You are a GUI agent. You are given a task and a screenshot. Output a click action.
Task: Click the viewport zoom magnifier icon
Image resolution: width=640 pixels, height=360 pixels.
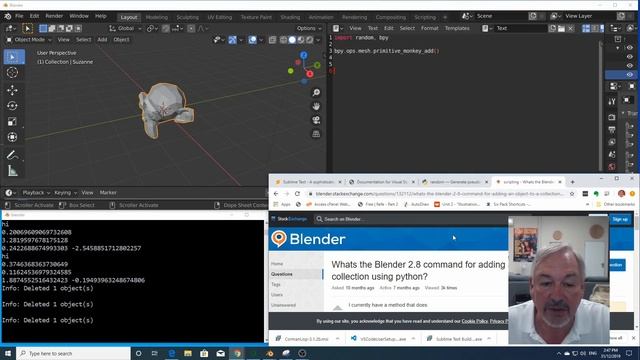click(316, 93)
